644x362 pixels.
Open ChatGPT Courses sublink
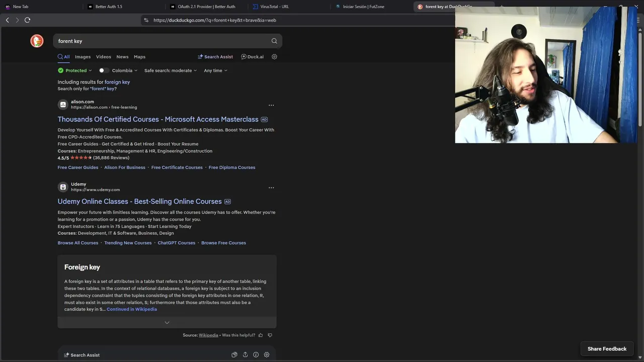[x=177, y=243]
